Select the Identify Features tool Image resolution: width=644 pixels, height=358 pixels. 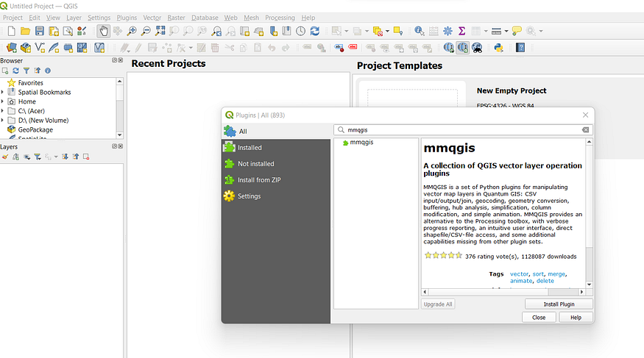420,31
